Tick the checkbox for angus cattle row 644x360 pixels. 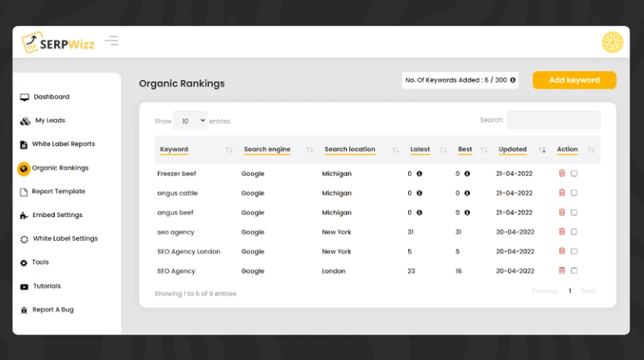click(x=574, y=193)
